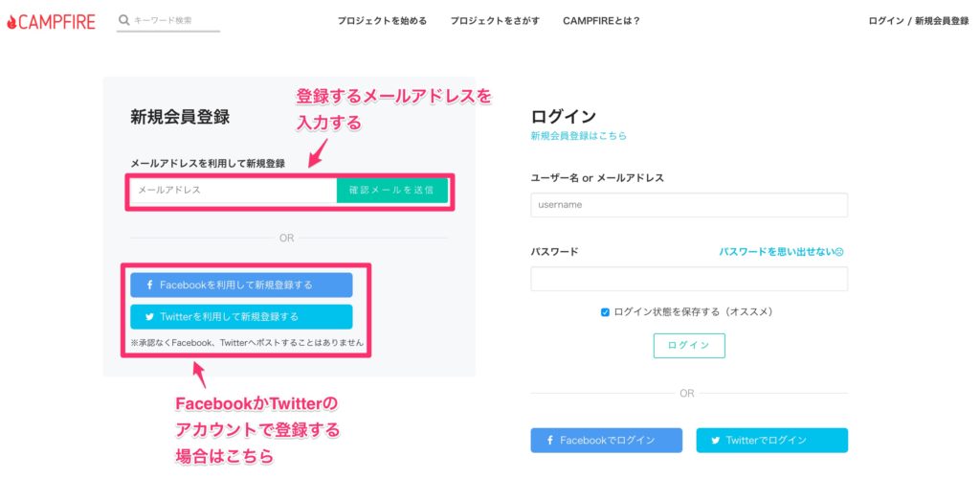Click the Facebook icon in the registration button
Screen dimensions: 980x479
[150, 285]
